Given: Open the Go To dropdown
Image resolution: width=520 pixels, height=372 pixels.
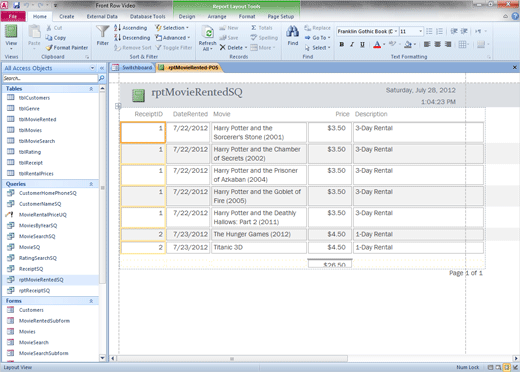Looking at the screenshot, I should [x=318, y=38].
